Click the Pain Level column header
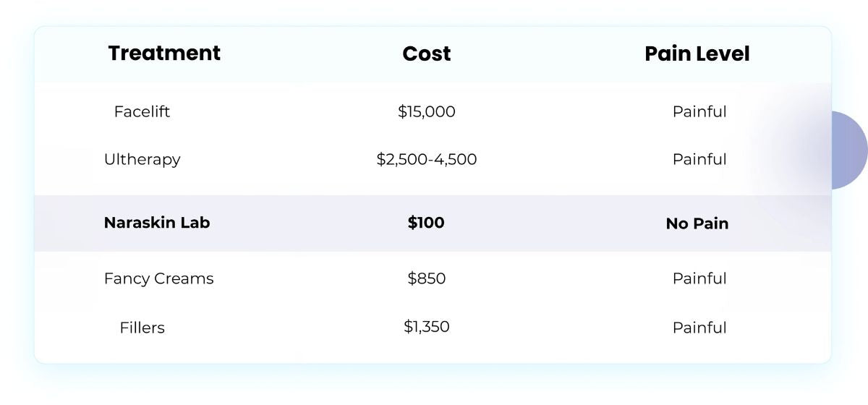 (x=697, y=54)
